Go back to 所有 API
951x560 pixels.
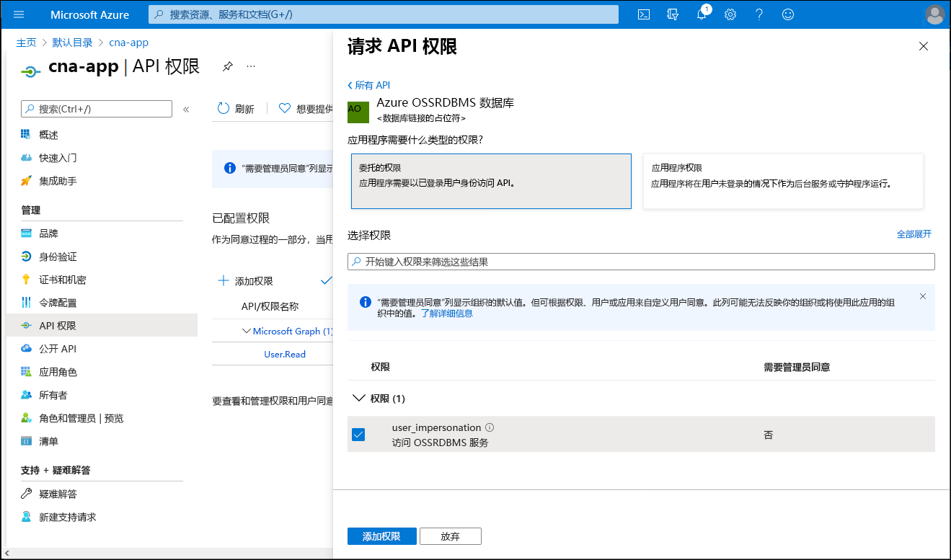click(368, 85)
